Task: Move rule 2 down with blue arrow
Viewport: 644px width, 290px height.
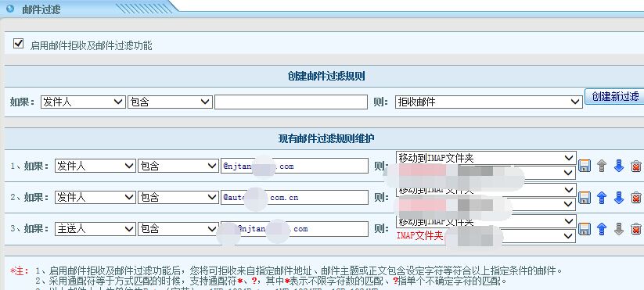Action: point(618,197)
